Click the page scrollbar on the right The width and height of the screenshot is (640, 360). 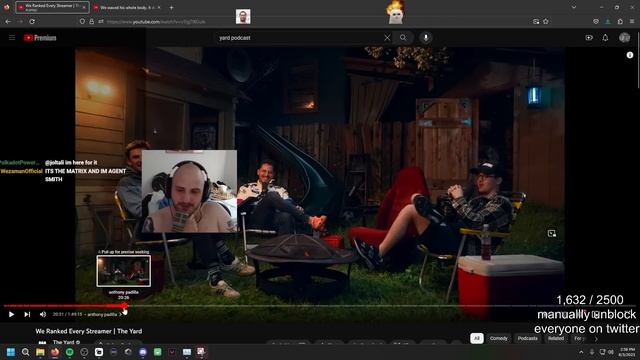pos(638,59)
